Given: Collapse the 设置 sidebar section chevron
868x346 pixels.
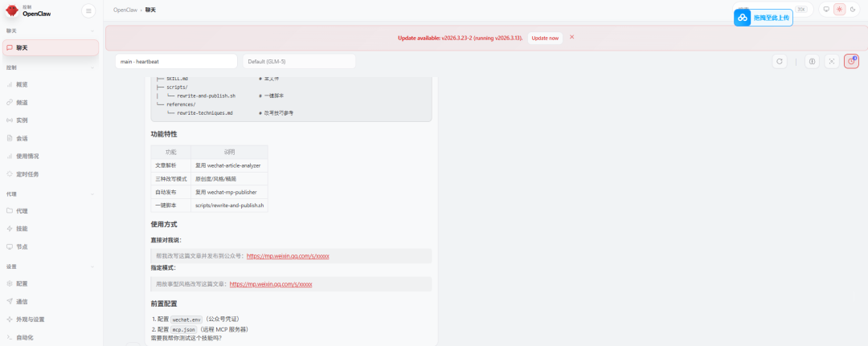Looking at the screenshot, I should (92, 267).
